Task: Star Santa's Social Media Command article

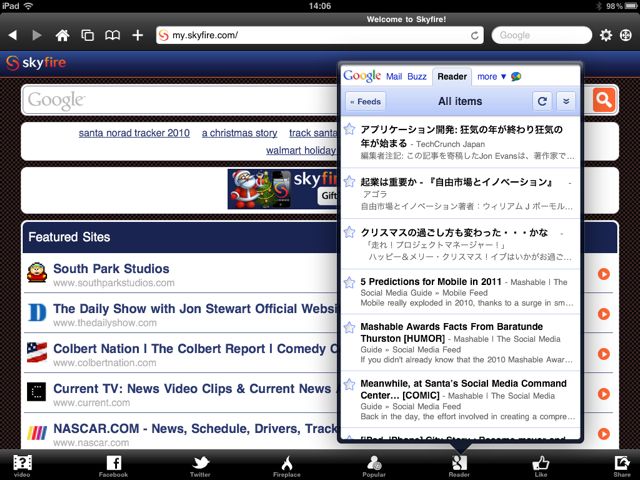Action: [x=349, y=384]
